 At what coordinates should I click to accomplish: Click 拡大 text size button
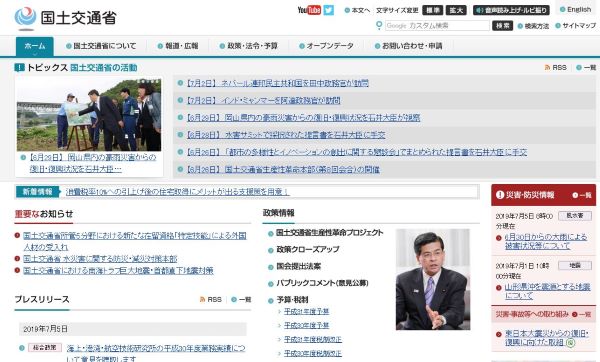[456, 10]
